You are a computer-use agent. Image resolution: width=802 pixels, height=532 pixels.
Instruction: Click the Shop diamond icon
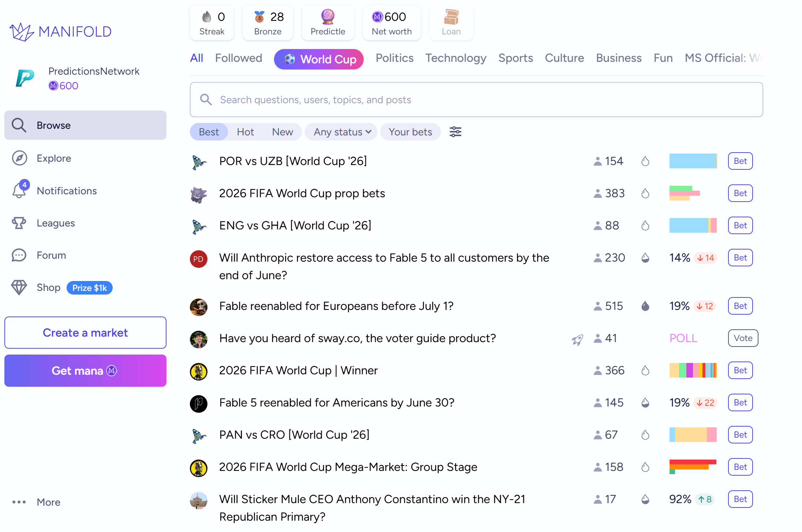(19, 288)
